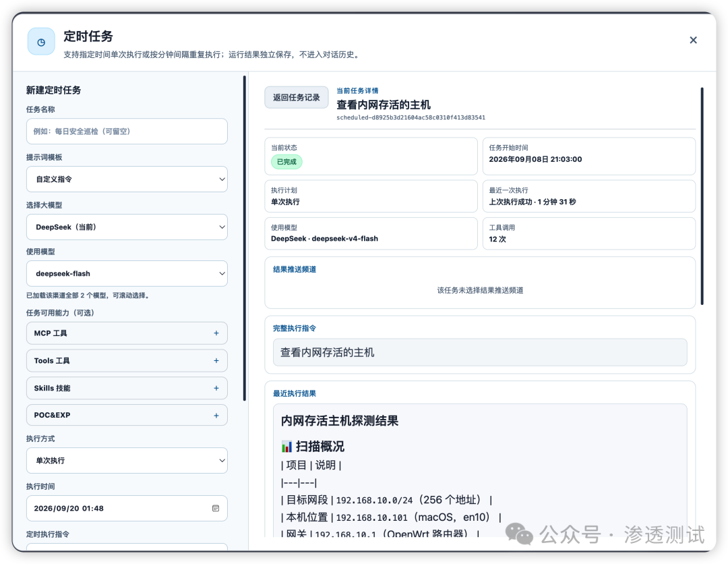Click the start time 2026年09月08日 21:03:00
Viewport: 728px width, 564px height.
pyautogui.click(x=535, y=159)
